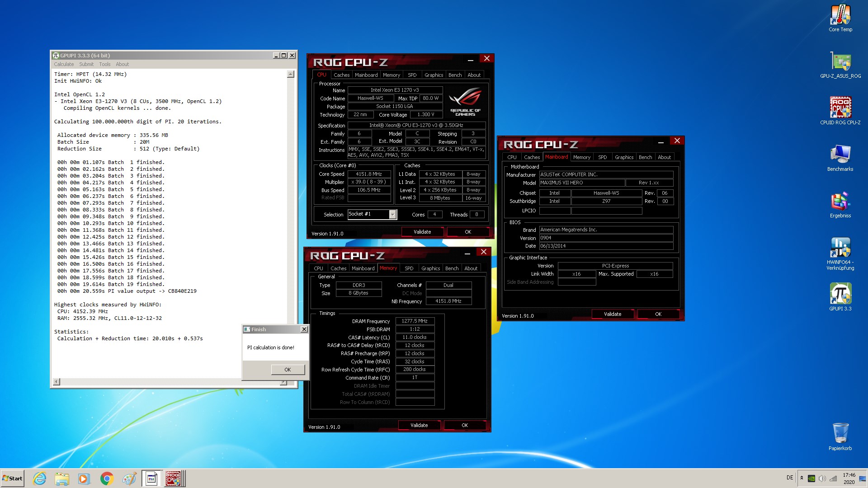The image size is (868, 488).
Task: Click the DE language indicator
Action: point(790,478)
